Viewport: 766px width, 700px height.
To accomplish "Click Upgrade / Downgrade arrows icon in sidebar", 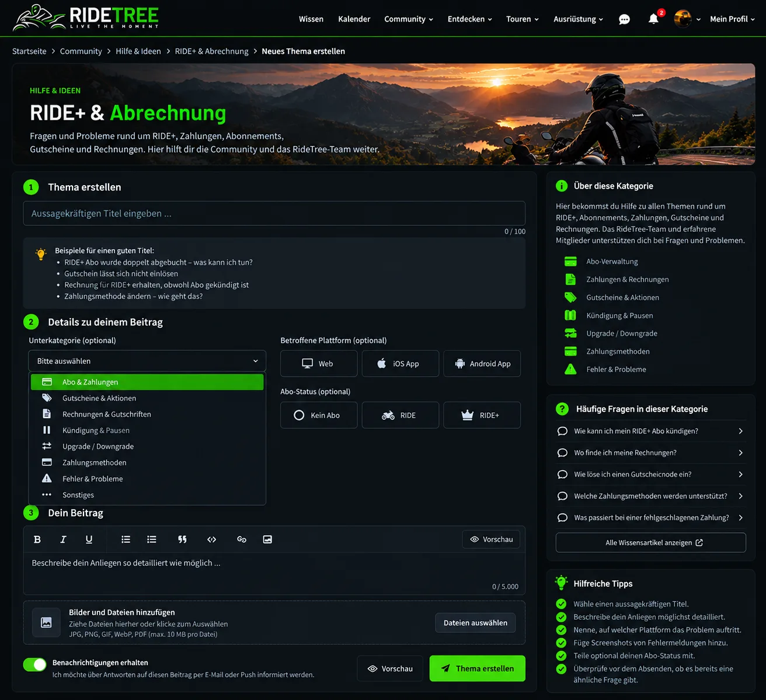I will [x=570, y=333].
